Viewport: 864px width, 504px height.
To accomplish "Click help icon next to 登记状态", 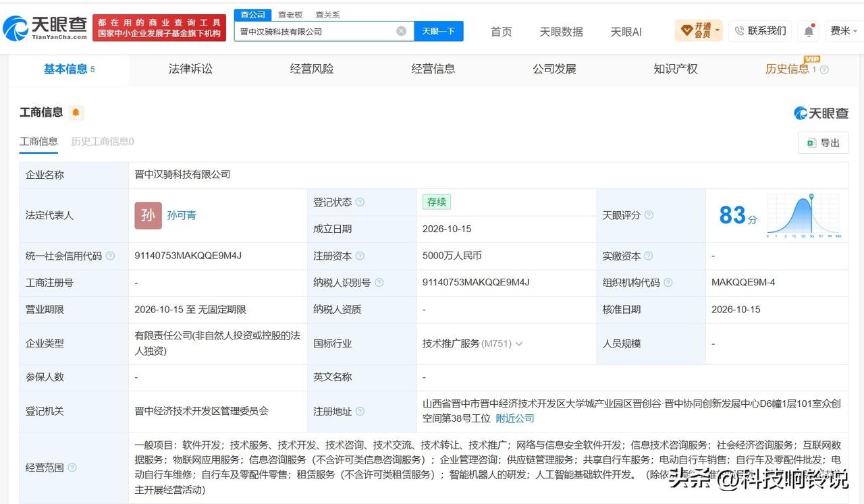I will [360, 202].
